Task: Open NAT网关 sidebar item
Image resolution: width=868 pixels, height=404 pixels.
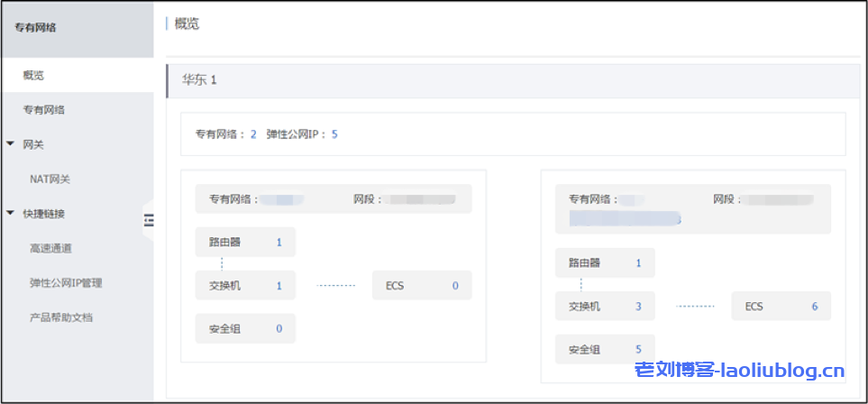Action: (50, 179)
